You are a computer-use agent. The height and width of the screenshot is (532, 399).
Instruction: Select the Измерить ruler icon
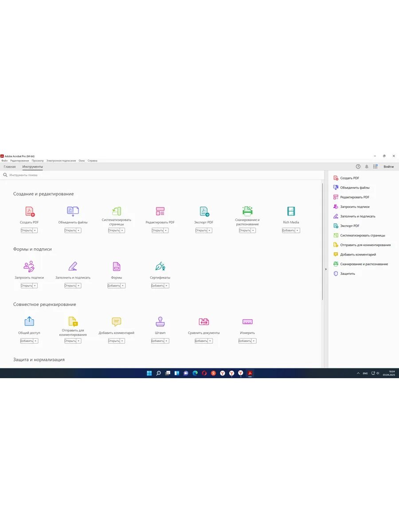[247, 322]
